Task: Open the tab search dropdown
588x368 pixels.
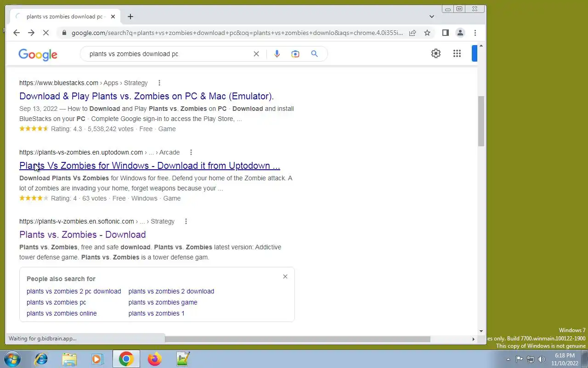Action: [x=432, y=17]
